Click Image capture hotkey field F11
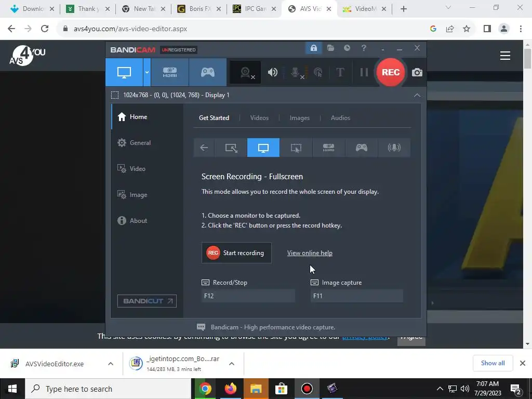 (x=357, y=296)
